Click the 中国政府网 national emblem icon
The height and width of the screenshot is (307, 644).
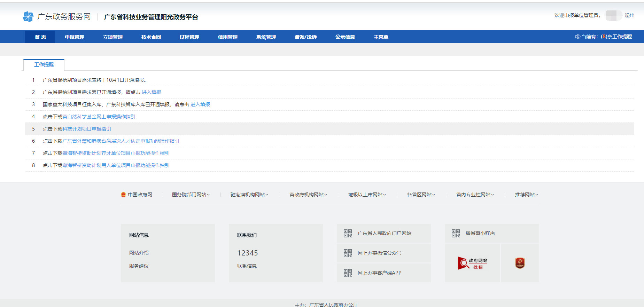click(123, 195)
